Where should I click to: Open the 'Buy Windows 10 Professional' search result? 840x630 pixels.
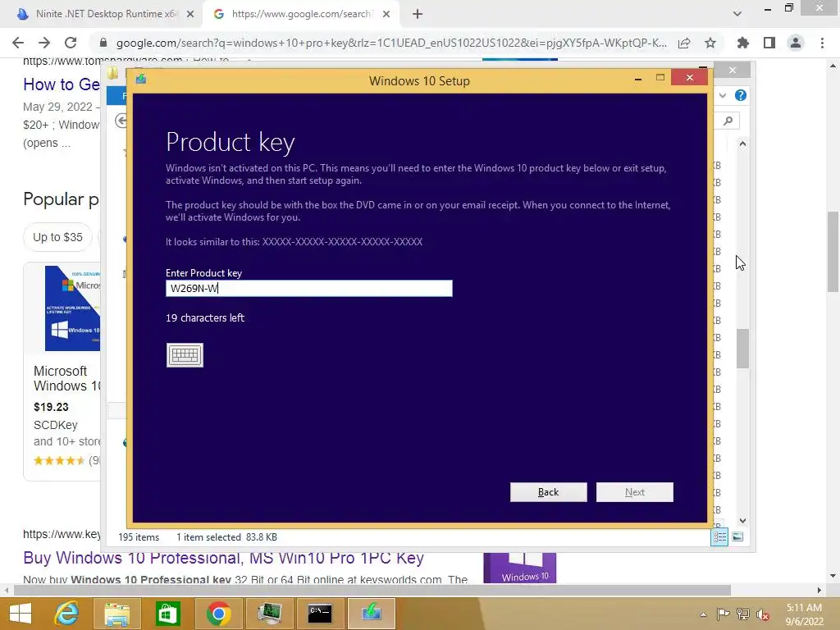[223, 558]
